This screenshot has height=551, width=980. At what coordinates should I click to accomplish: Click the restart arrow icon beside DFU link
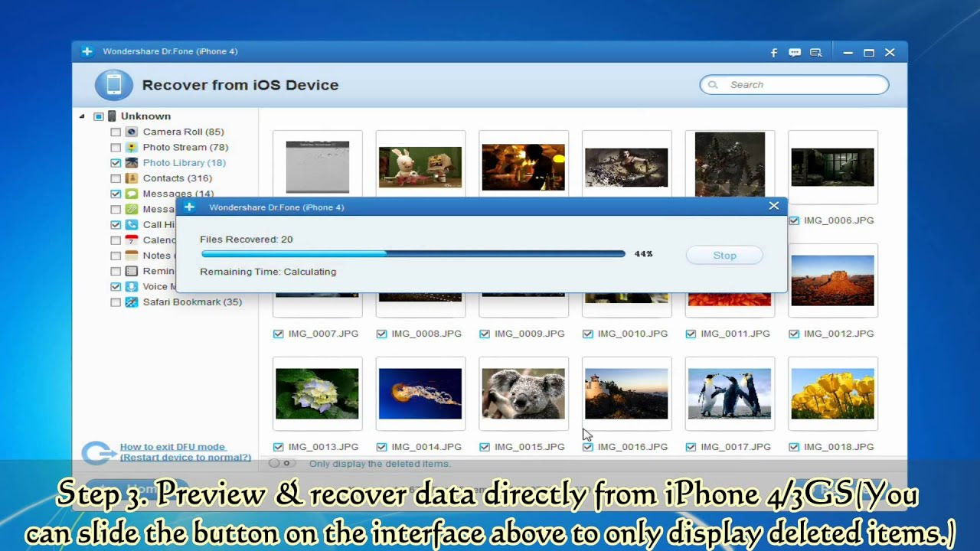99,453
